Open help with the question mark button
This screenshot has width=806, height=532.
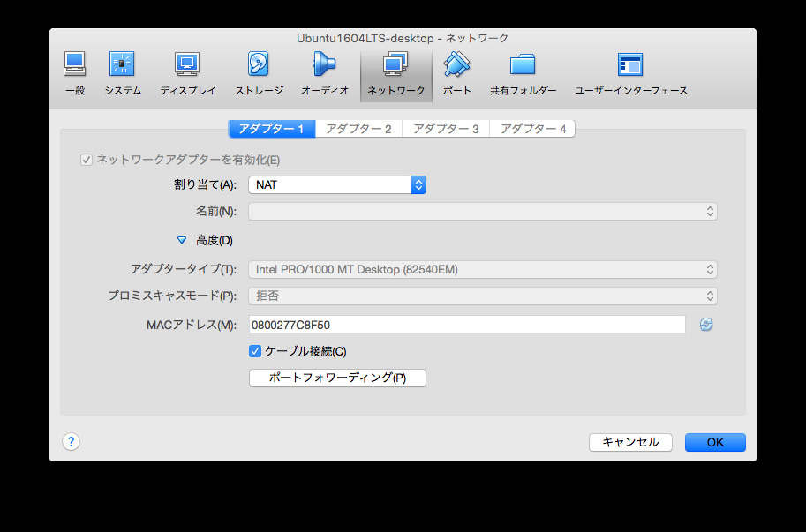(x=71, y=442)
